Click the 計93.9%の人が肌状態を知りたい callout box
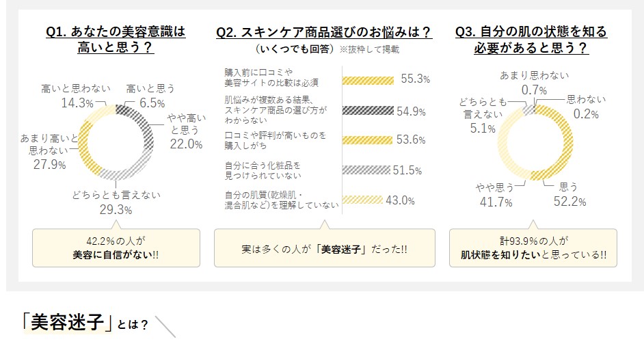Viewport: 644px width, 346px height. pos(533,247)
